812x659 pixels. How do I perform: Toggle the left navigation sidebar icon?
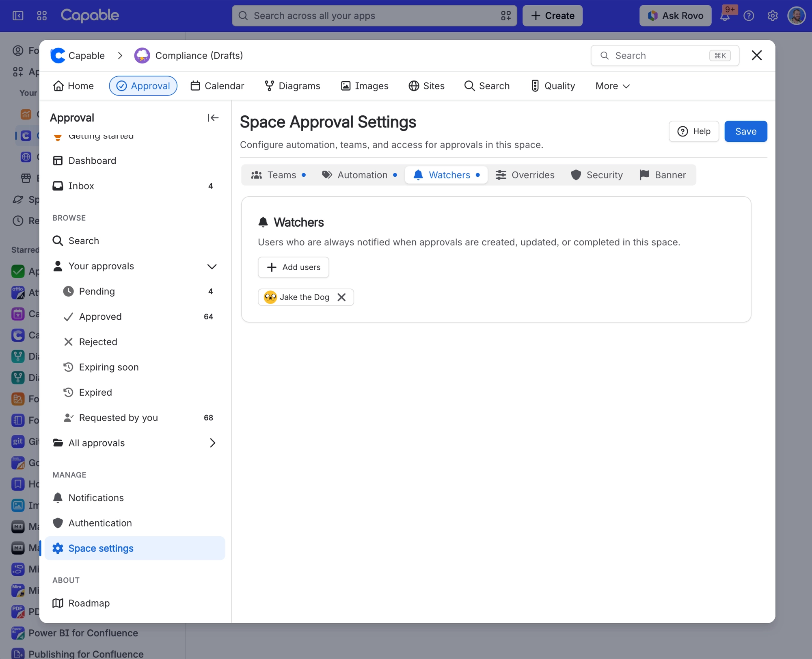coord(18,16)
